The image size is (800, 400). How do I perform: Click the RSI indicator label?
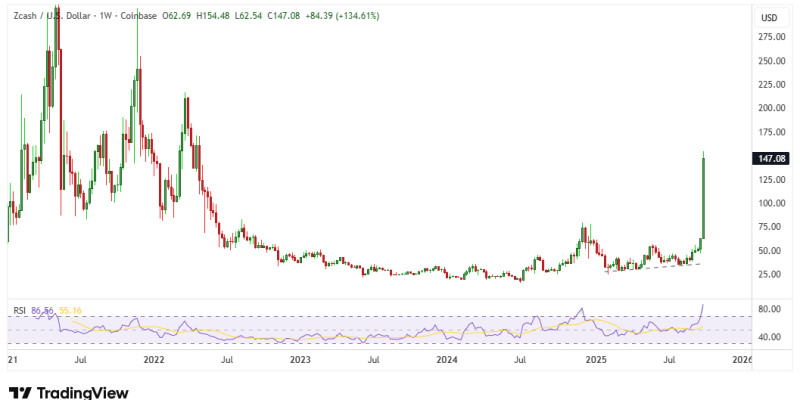pos(18,311)
